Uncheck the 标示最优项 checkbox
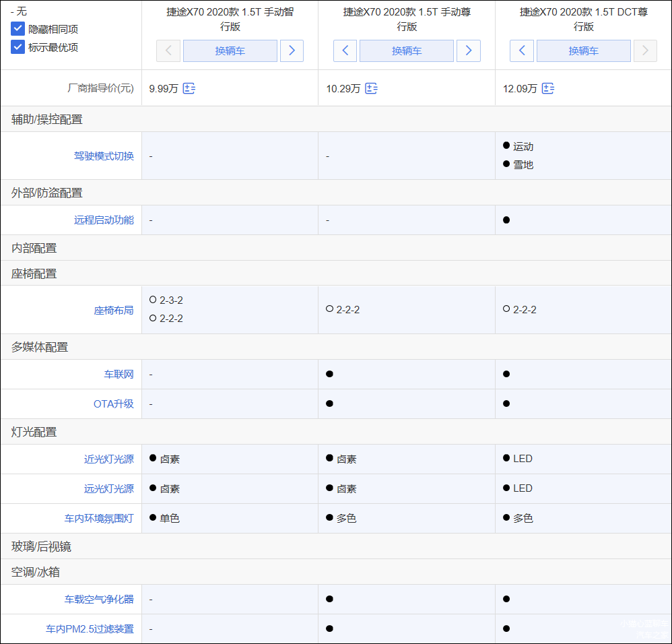 tap(18, 46)
